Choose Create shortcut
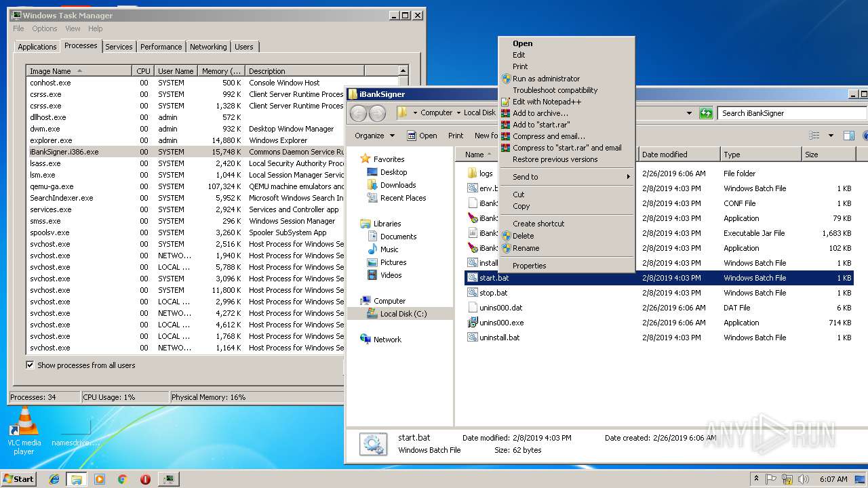Image resolution: width=868 pixels, height=488 pixels. coord(566,224)
